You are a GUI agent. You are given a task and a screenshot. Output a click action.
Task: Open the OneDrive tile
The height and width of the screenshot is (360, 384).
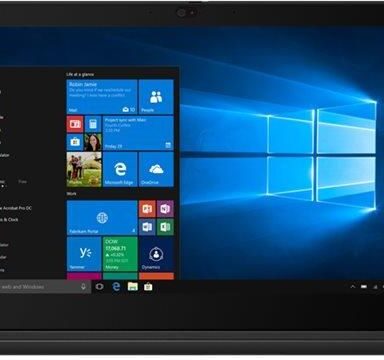click(156, 169)
